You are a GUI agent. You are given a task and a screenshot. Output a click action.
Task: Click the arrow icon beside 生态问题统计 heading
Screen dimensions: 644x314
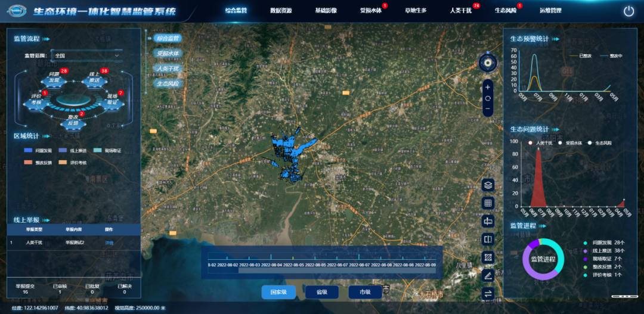coord(555,130)
